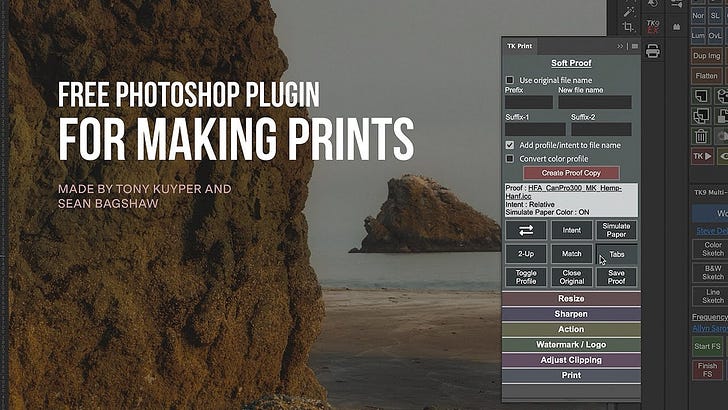Expand the Resize section
This screenshot has width=728, height=410.
click(571, 299)
